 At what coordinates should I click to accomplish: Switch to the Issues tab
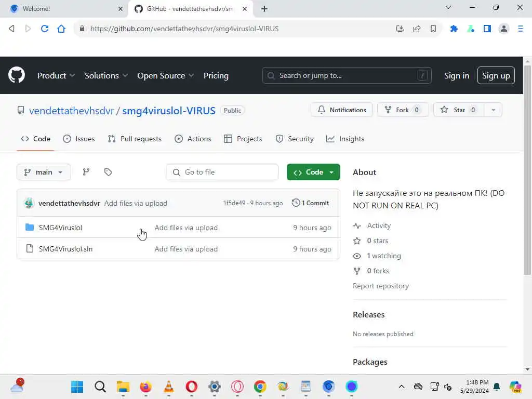[x=79, y=139]
